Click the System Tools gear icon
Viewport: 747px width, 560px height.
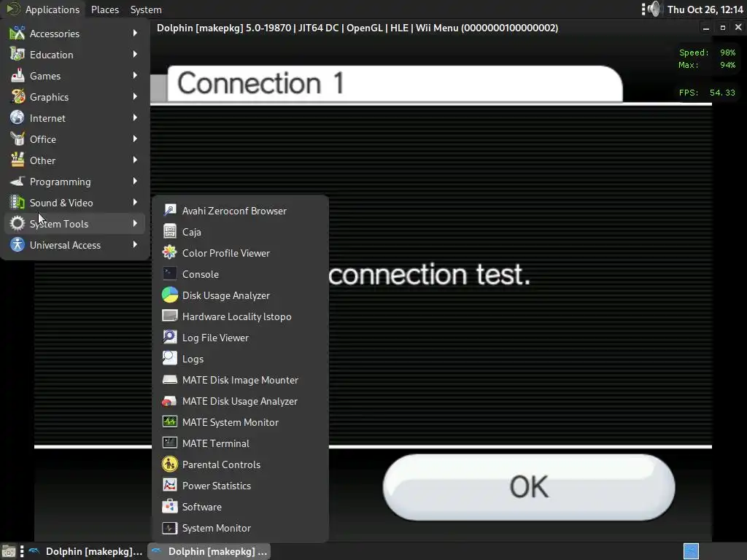tap(18, 223)
